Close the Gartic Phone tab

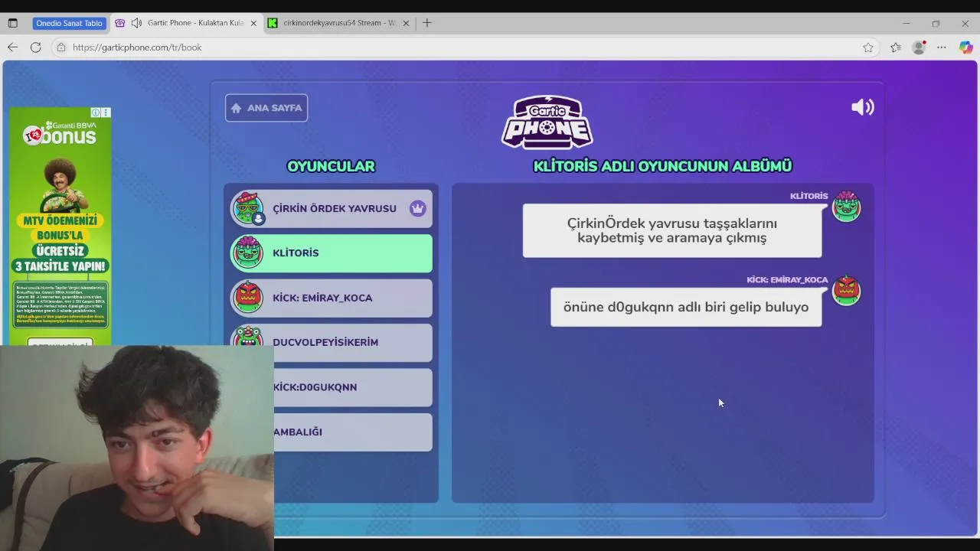(x=253, y=23)
